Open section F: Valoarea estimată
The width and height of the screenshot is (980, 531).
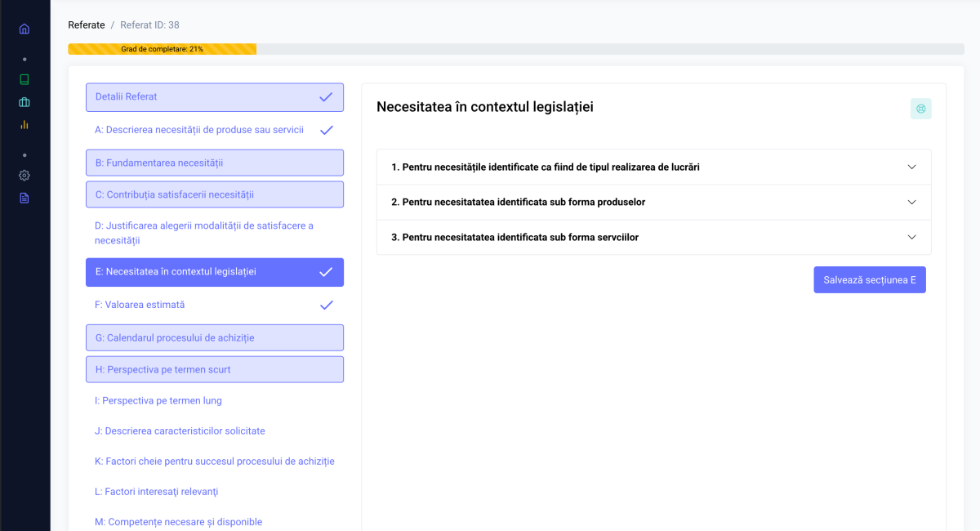(140, 305)
